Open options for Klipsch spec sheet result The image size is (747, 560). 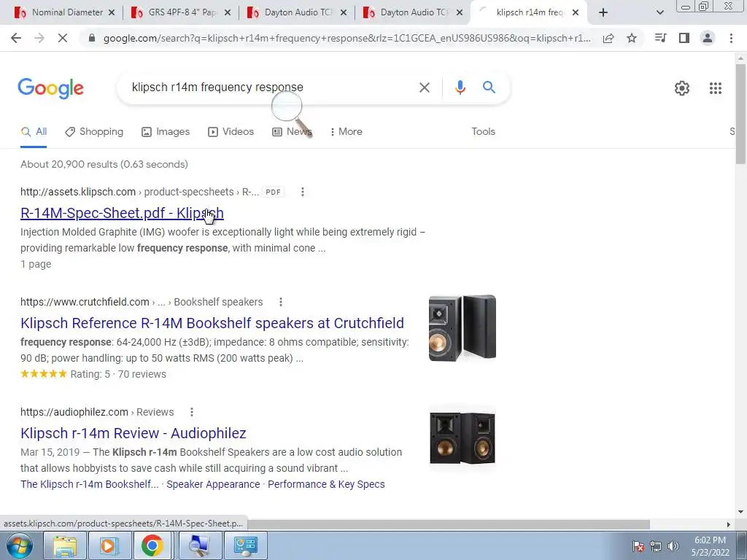click(303, 192)
